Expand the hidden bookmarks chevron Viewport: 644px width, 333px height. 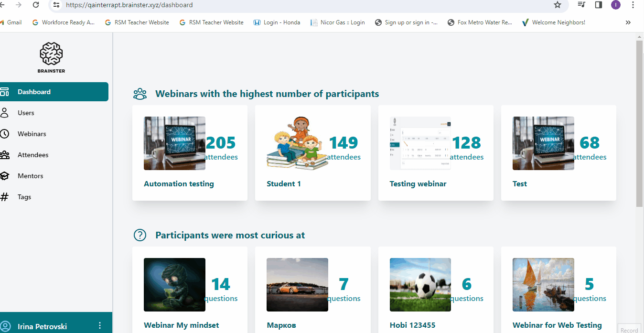[x=628, y=22]
